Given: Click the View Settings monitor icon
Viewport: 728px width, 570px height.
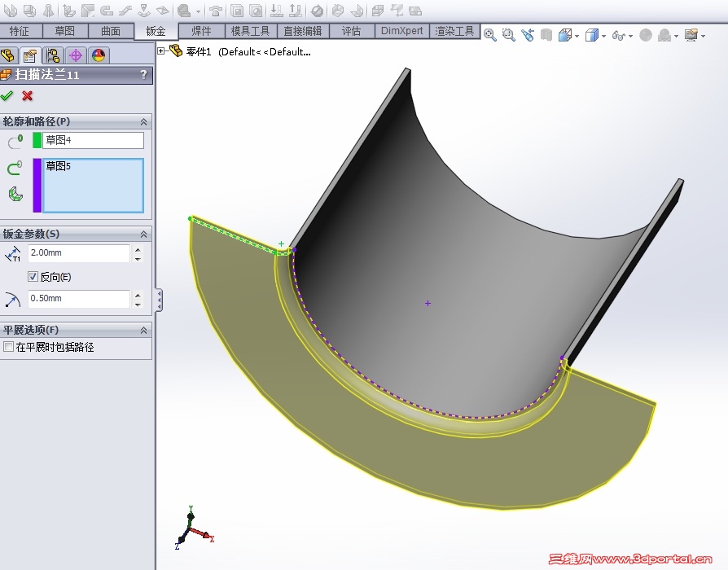Looking at the screenshot, I should click(x=691, y=35).
